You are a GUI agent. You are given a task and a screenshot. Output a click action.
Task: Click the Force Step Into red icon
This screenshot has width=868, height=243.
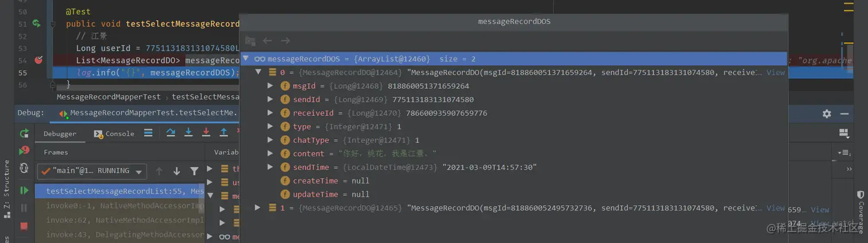click(x=206, y=133)
